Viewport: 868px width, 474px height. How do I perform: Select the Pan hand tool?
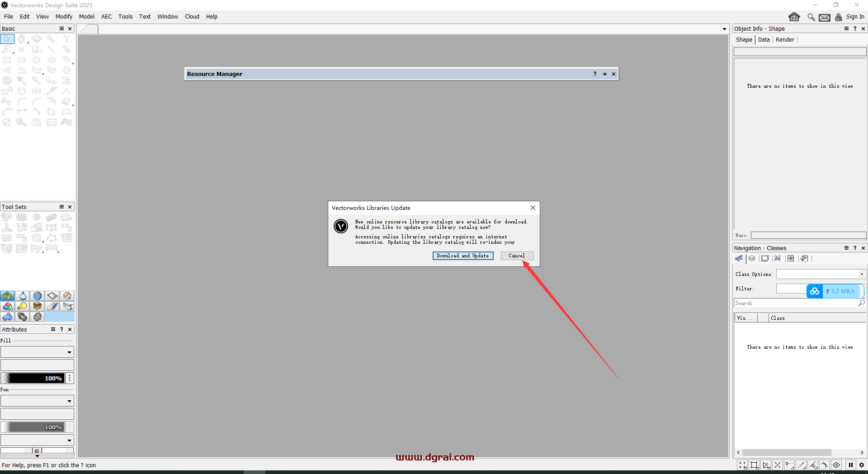coord(22,39)
